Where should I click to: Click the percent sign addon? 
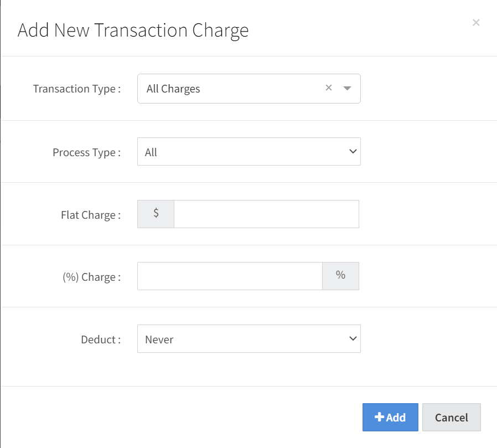coord(340,276)
